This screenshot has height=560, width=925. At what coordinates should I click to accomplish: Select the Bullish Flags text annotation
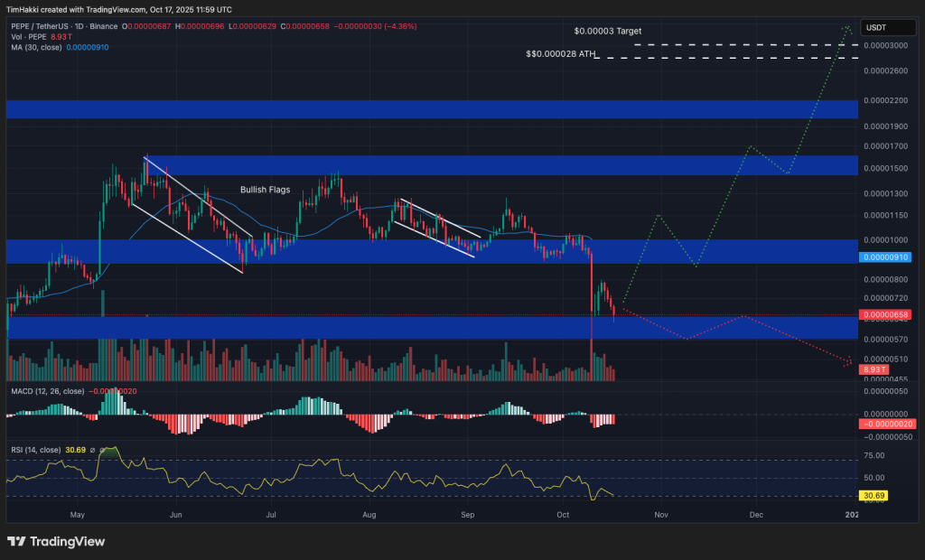click(264, 190)
